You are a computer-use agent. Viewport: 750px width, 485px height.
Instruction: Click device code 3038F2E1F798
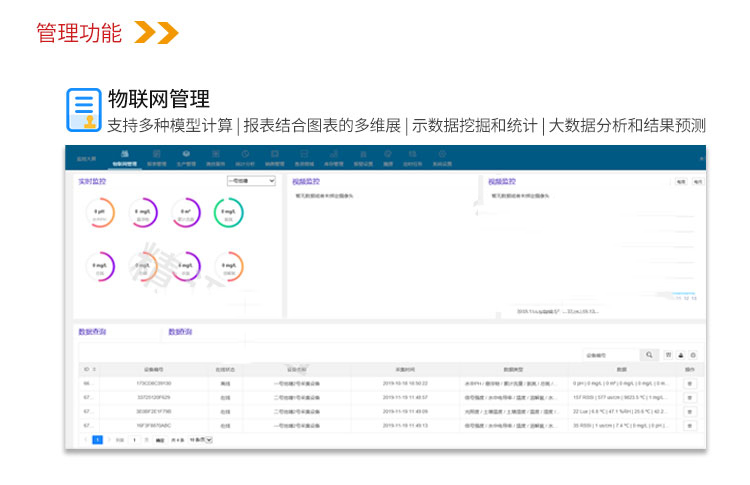(x=154, y=411)
